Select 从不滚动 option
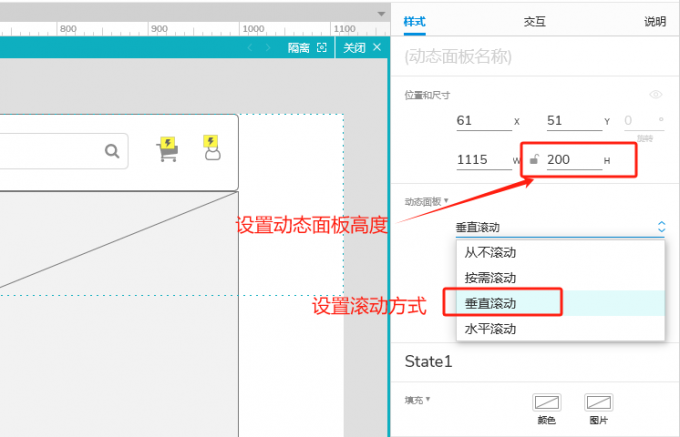This screenshot has width=680, height=437. 560,252
